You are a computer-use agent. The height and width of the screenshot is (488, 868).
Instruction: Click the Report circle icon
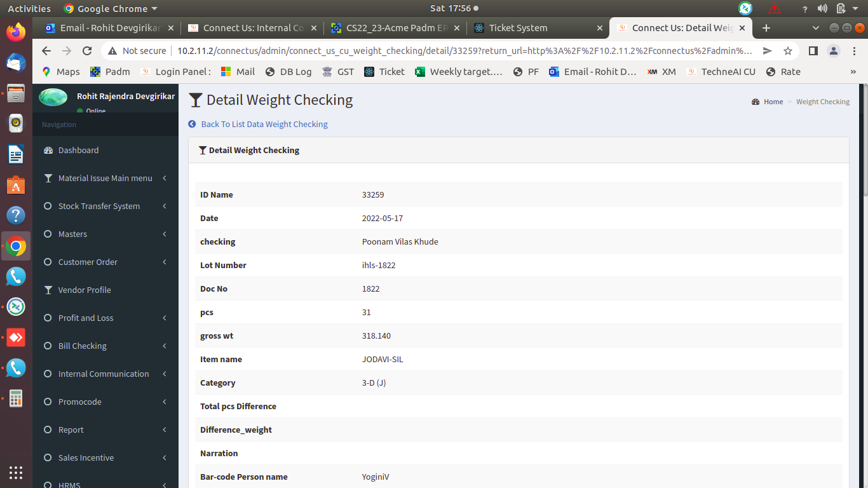[48, 430]
